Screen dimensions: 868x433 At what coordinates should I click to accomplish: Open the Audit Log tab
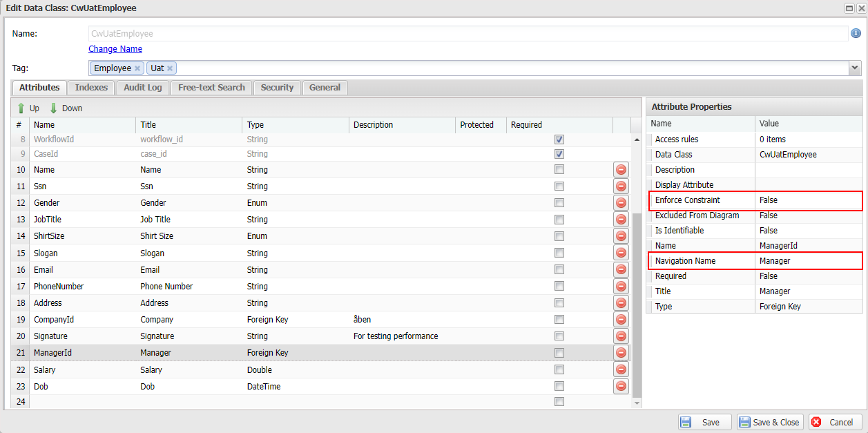143,88
